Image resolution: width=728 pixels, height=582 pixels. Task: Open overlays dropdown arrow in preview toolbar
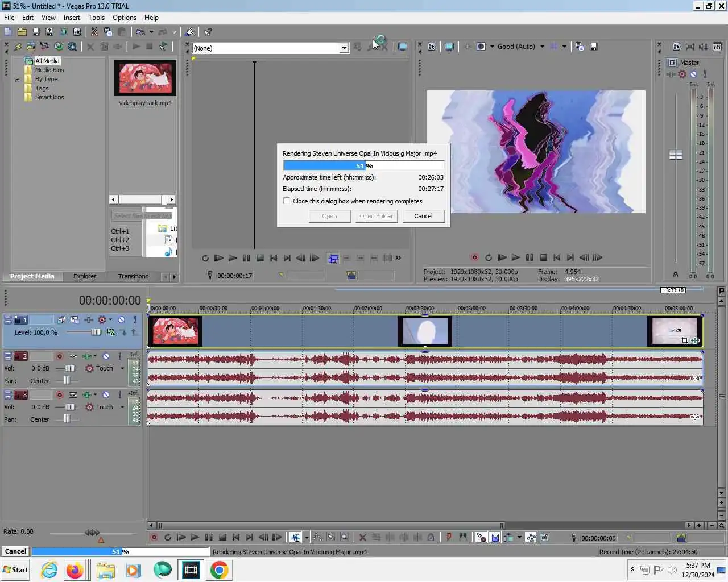tap(564, 47)
